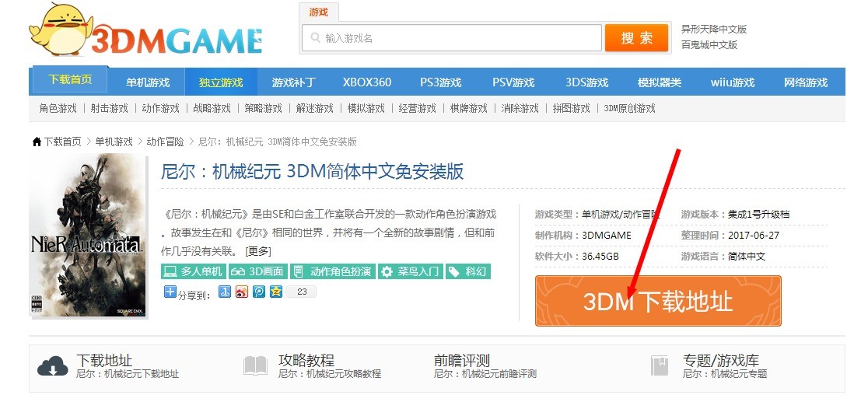Open the PS3游戏 nav item
This screenshot has width=868, height=395.
click(x=441, y=82)
